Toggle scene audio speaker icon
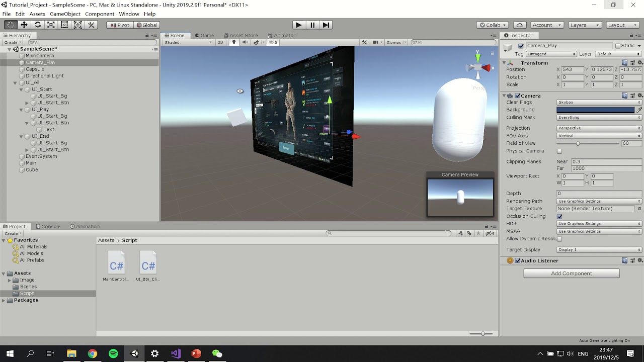Image resolution: width=644 pixels, height=362 pixels. (245, 42)
